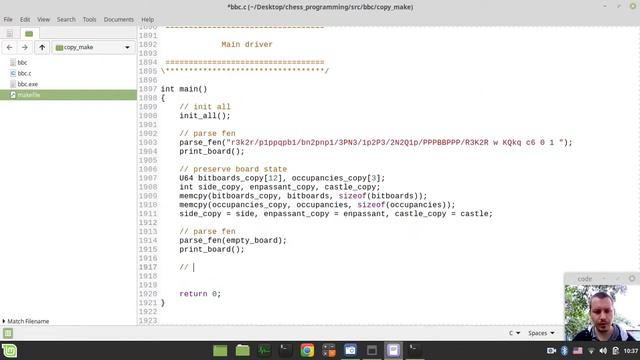Go forward in the file browser pane
The height and width of the screenshot is (360, 640).
point(25,47)
